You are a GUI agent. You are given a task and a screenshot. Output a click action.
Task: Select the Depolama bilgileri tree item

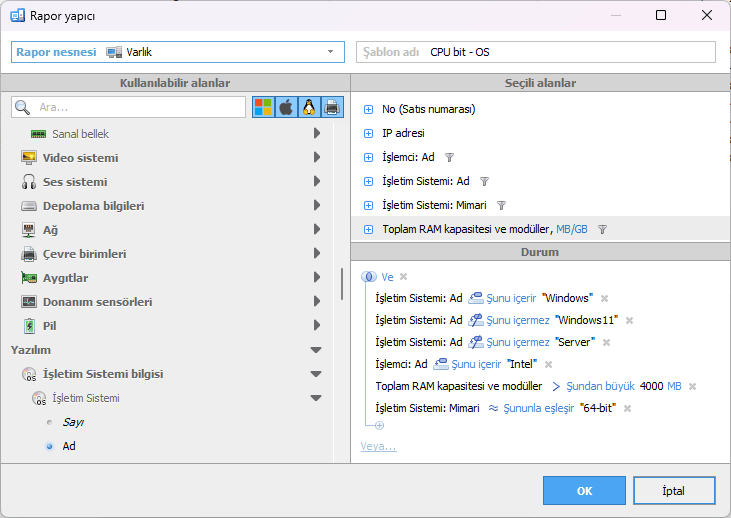coord(93,206)
